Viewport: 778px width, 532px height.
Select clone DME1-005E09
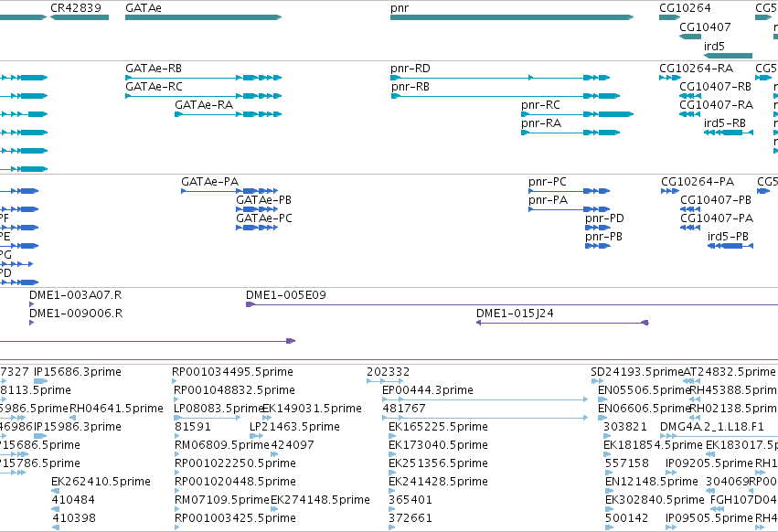point(286,295)
